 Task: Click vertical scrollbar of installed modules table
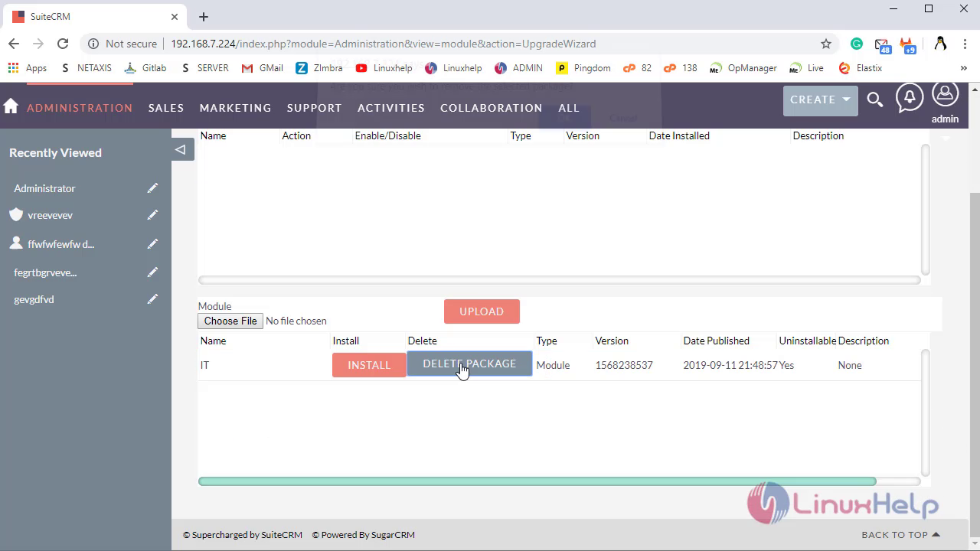click(x=926, y=209)
